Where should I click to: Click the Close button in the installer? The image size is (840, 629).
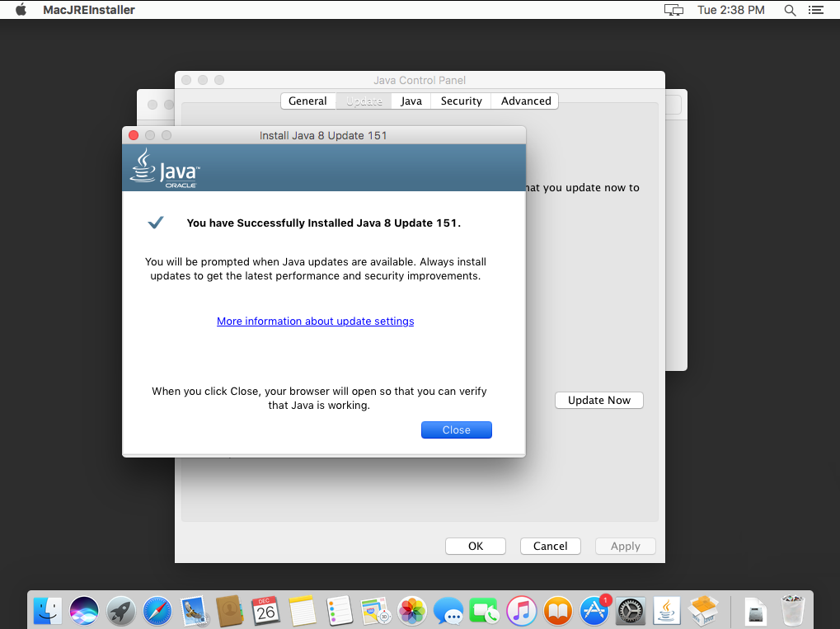click(456, 430)
